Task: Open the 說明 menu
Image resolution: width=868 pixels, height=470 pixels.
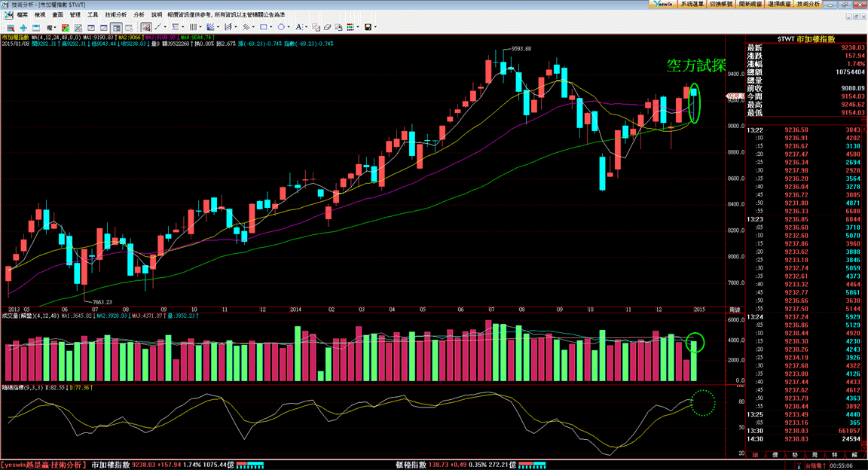Action: [x=157, y=15]
